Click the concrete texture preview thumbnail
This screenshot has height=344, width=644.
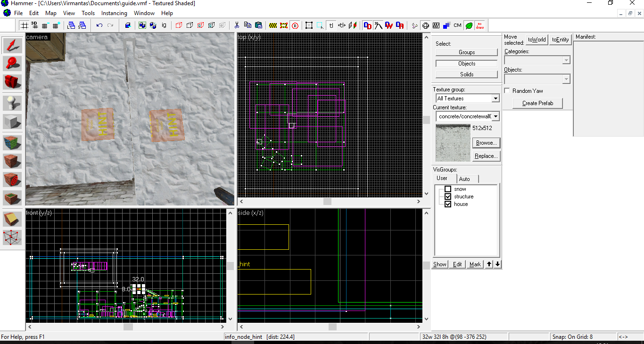[x=453, y=143]
